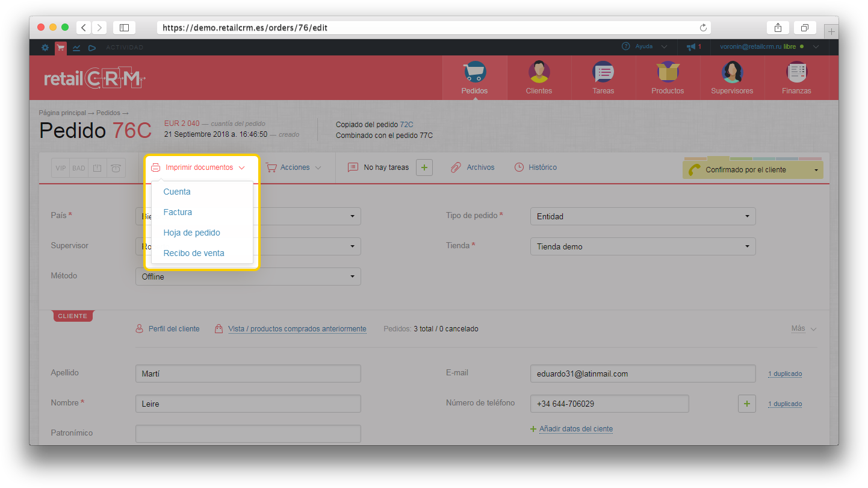Toggle the calendar-style flag button after BAD
The image size is (868, 488).
point(97,168)
